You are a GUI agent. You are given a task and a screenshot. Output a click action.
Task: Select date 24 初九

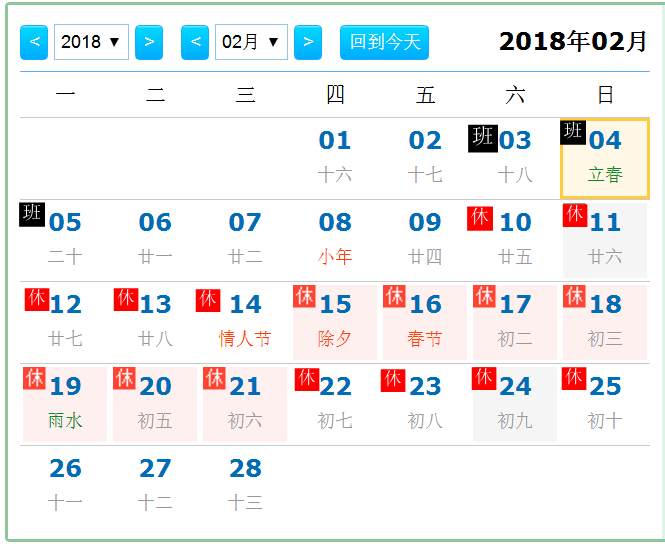coord(515,405)
